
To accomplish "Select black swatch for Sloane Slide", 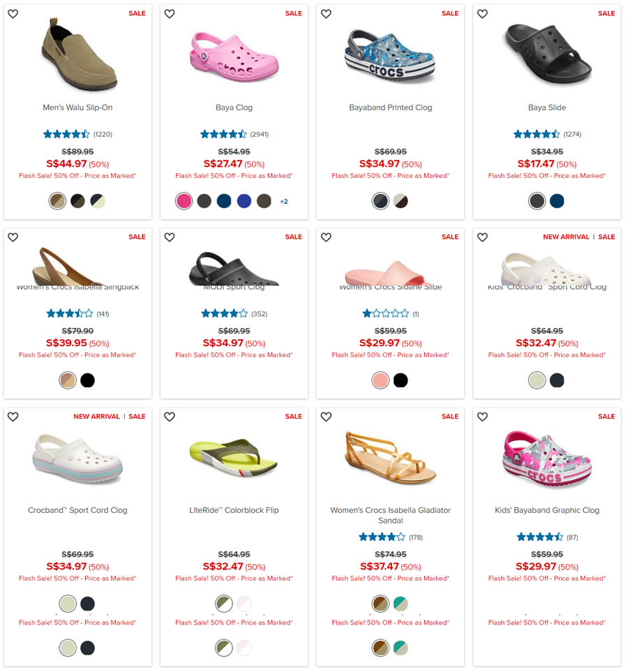I will [x=401, y=380].
